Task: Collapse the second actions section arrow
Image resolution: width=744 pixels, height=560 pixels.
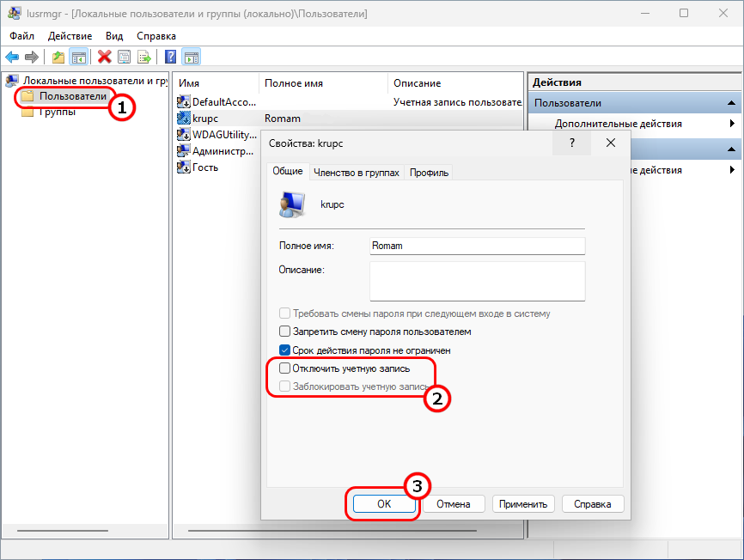Action: point(731,149)
